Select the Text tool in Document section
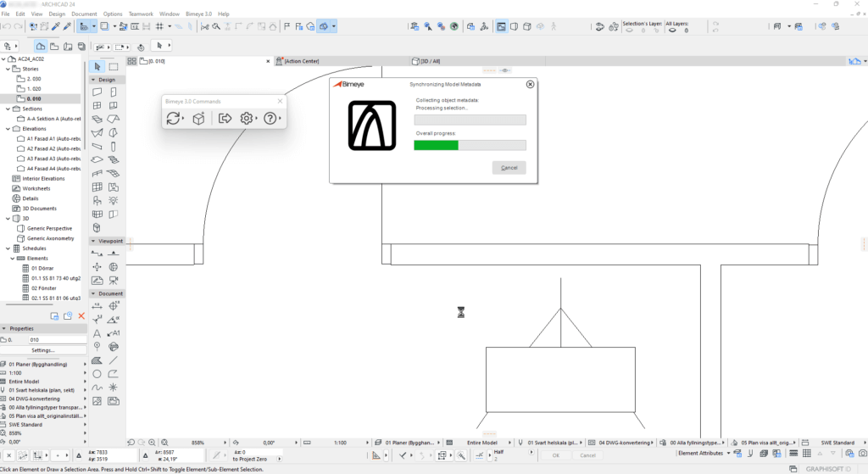The height and width of the screenshot is (474, 868). click(97, 333)
